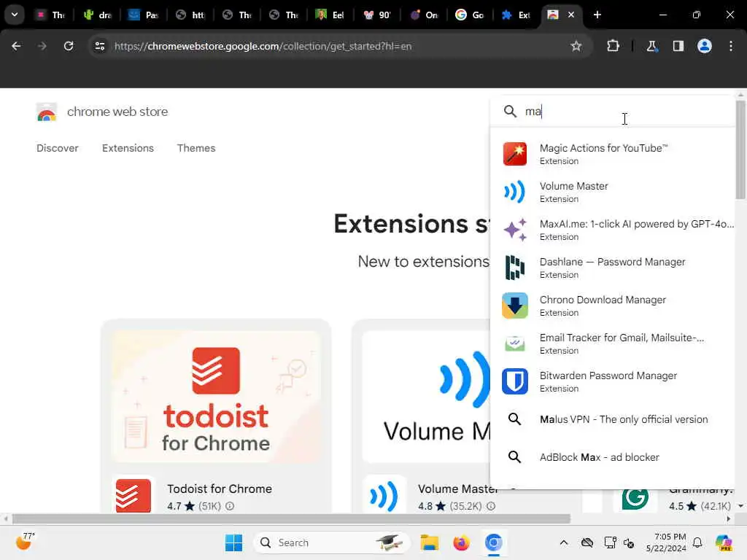Click the small Todoist icon

click(x=133, y=496)
